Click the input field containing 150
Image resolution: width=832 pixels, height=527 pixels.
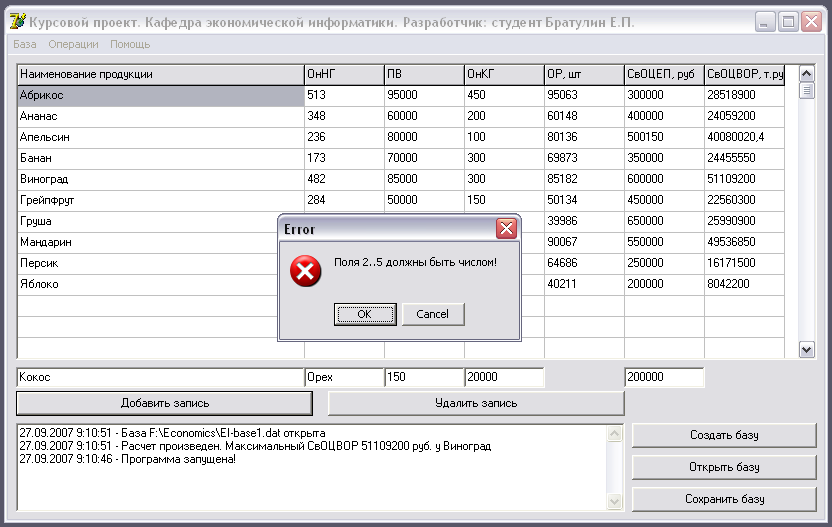tap(424, 377)
